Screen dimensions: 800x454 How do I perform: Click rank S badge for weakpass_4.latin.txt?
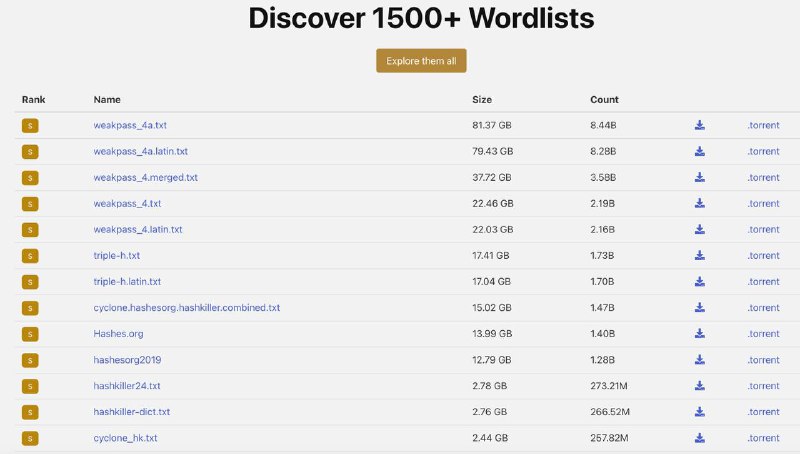click(x=30, y=230)
